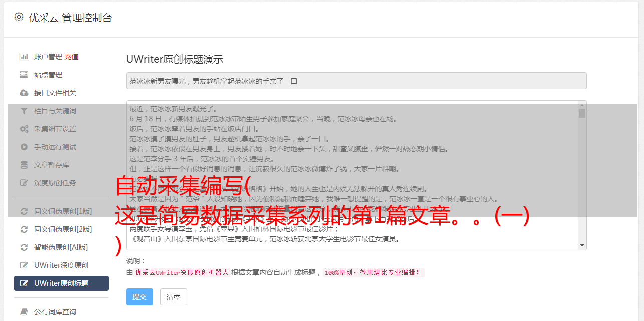This screenshot has width=644, height=321.
Task: Click the gears icon for 采集细节设置
Action: pos(24,129)
